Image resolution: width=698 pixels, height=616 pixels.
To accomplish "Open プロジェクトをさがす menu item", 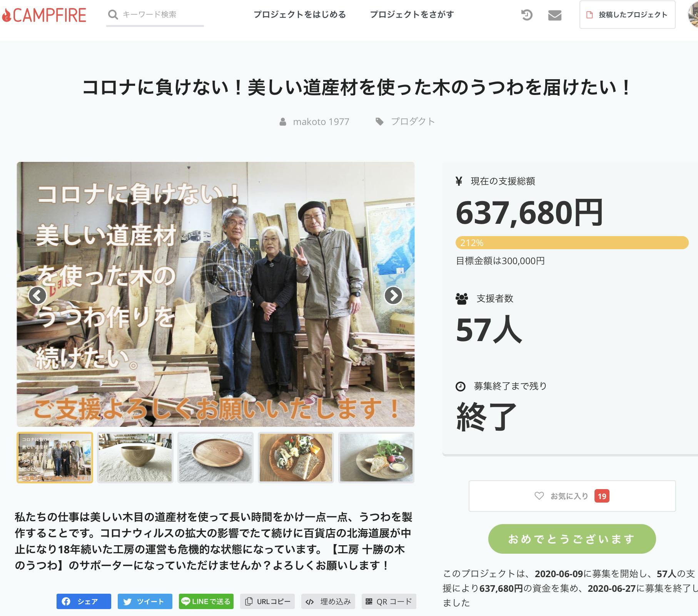I will tap(412, 15).
